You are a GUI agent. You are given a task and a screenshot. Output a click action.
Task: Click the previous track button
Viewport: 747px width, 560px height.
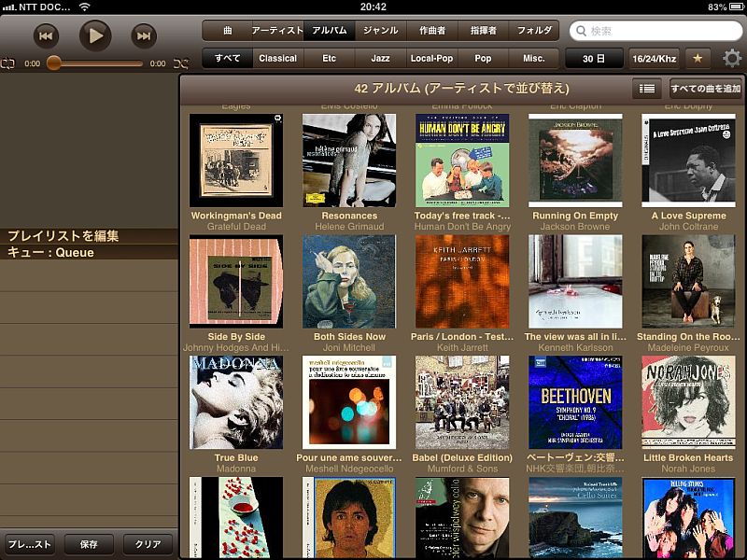coord(46,35)
